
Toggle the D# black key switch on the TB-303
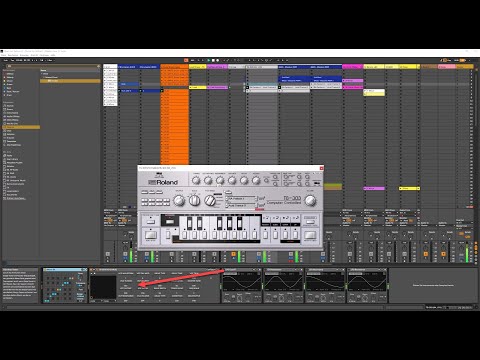click(x=199, y=223)
